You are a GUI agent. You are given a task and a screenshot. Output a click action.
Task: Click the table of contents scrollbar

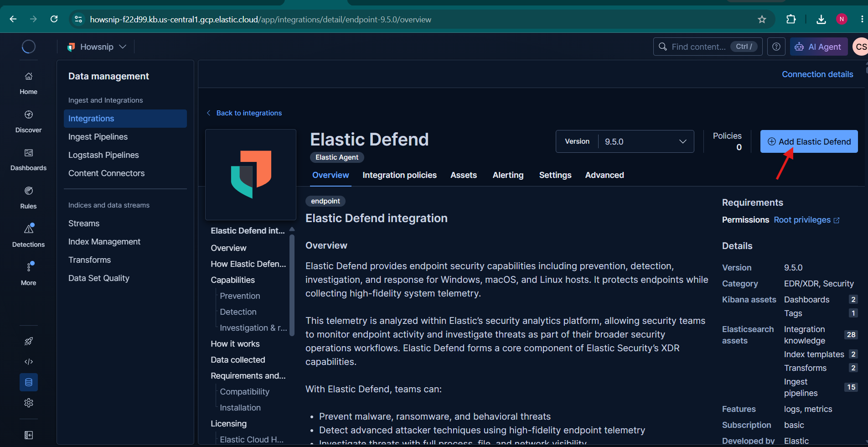point(292,285)
